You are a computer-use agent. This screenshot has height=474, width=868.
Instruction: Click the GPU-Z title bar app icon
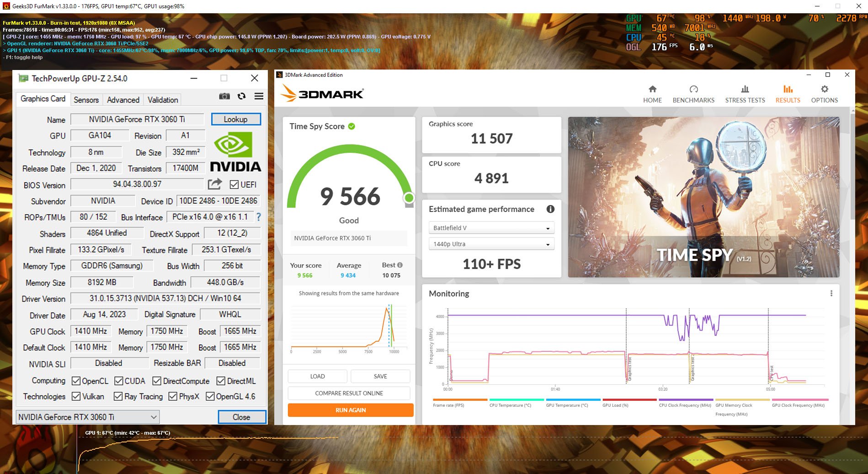[x=23, y=78]
